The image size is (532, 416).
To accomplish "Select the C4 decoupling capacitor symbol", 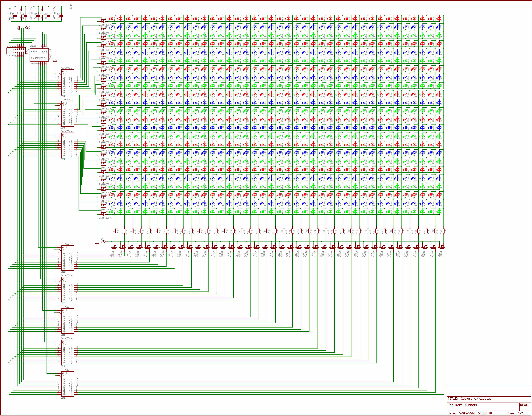I will click(15, 16).
